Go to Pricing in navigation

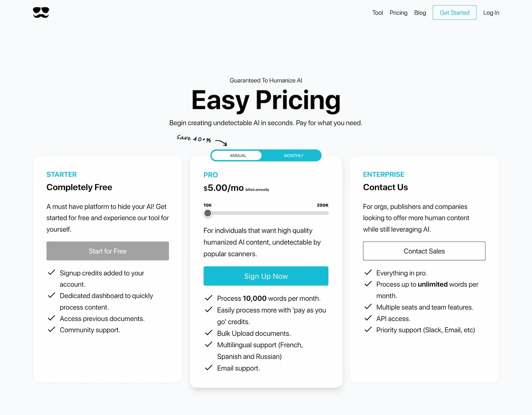tap(398, 13)
